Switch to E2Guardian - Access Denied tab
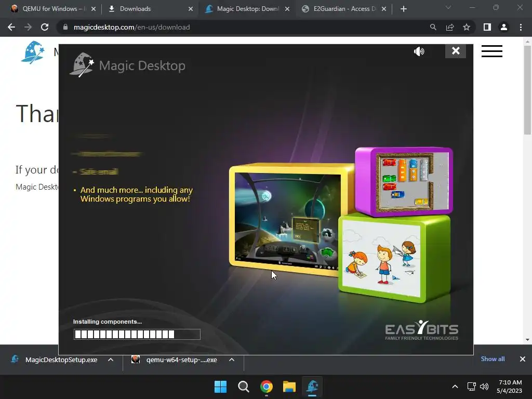Screen dimensions: 532x399 344,9
